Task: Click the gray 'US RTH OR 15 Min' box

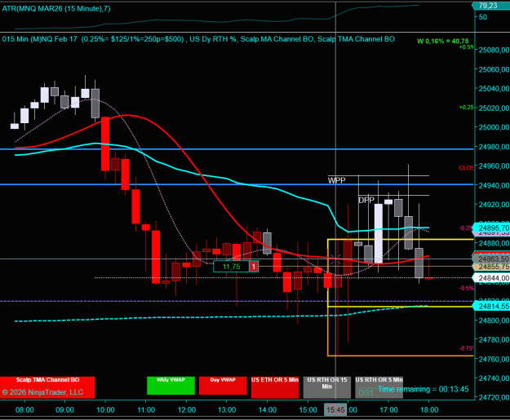Action: 327,387
